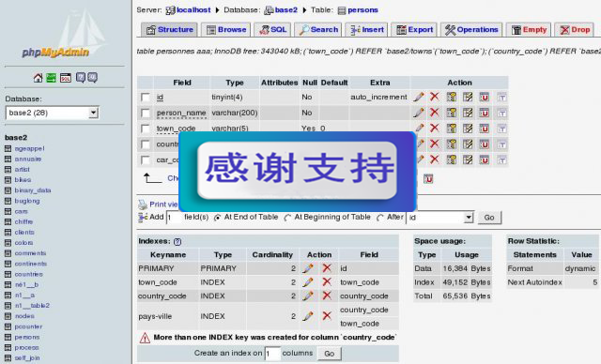This screenshot has width=601, height=364.
Task: Edit the PRIMARY index with pencil icon
Action: (308, 268)
